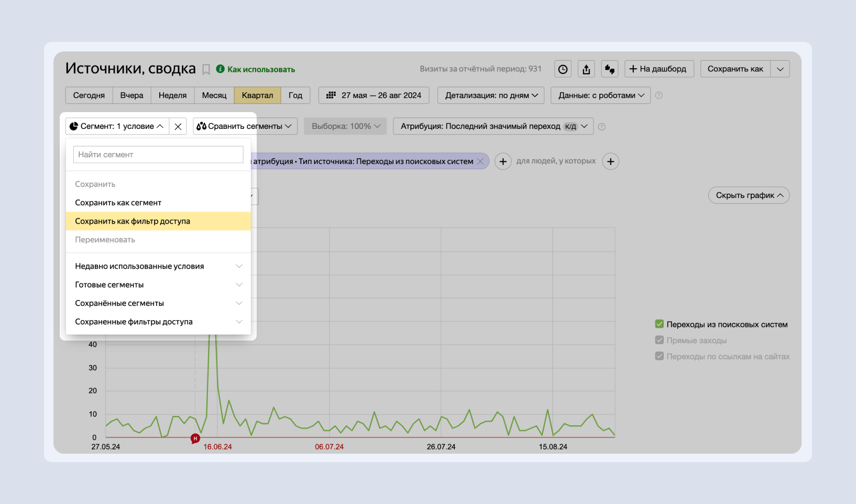Screen dimensions: 856x504
Task: Click help question mark beside Атрибуция
Action: (602, 126)
